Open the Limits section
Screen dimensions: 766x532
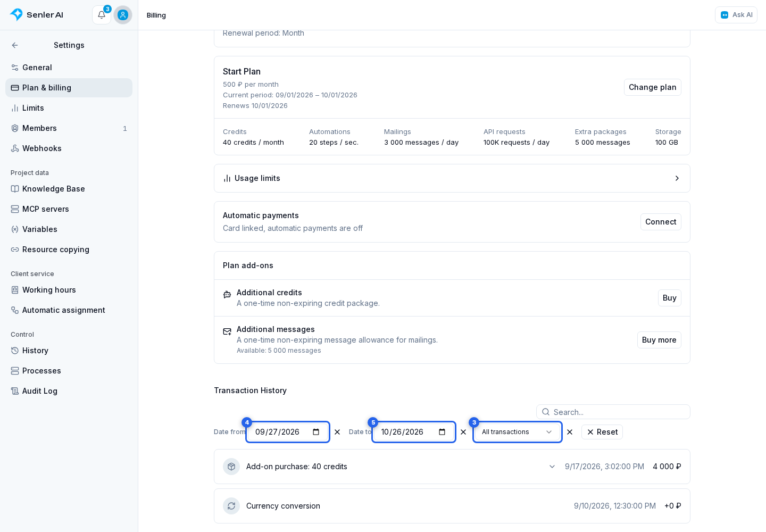click(69, 108)
